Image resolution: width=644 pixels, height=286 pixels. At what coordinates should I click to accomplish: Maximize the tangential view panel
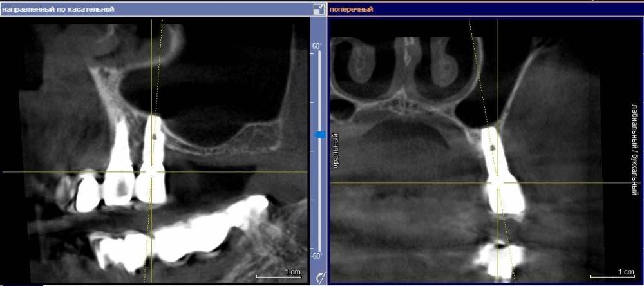pyautogui.click(x=318, y=9)
